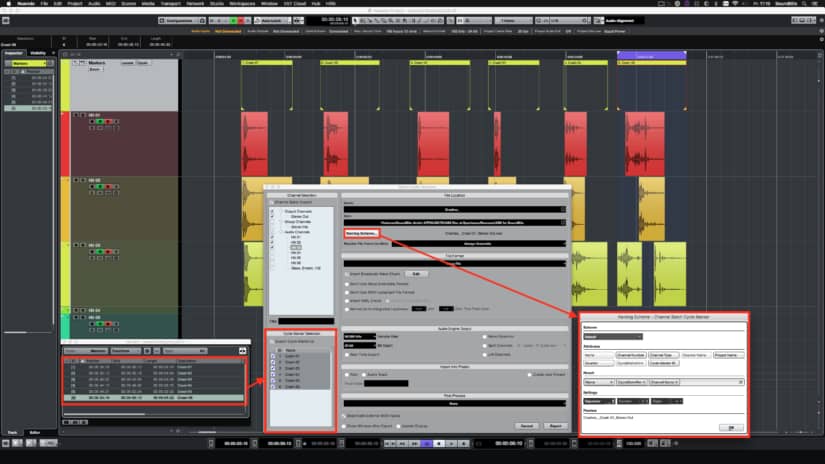This screenshot has height=464, width=825.
Task: Open the Counter dropdown in Naming Scheme settings
Action: click(x=632, y=401)
